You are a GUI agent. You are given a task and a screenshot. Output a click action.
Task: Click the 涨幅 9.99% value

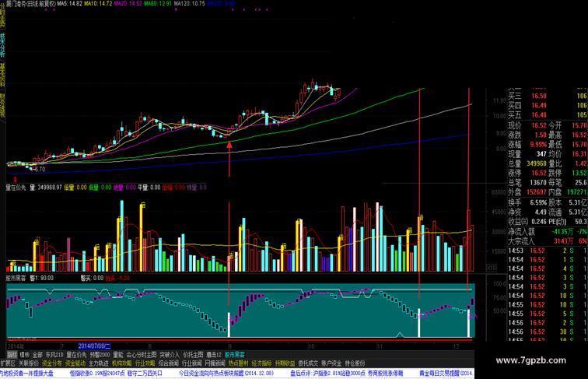pos(538,145)
